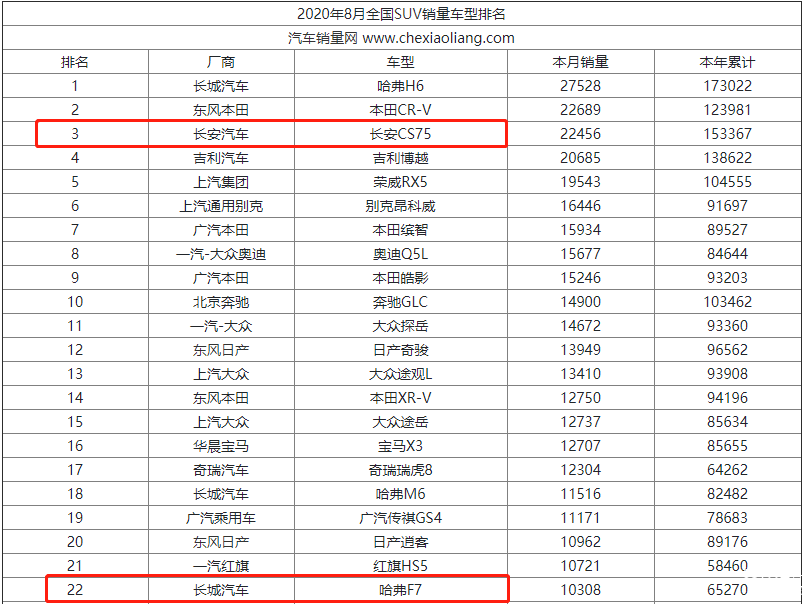Click the 本年累计 column header

pyautogui.click(x=727, y=62)
